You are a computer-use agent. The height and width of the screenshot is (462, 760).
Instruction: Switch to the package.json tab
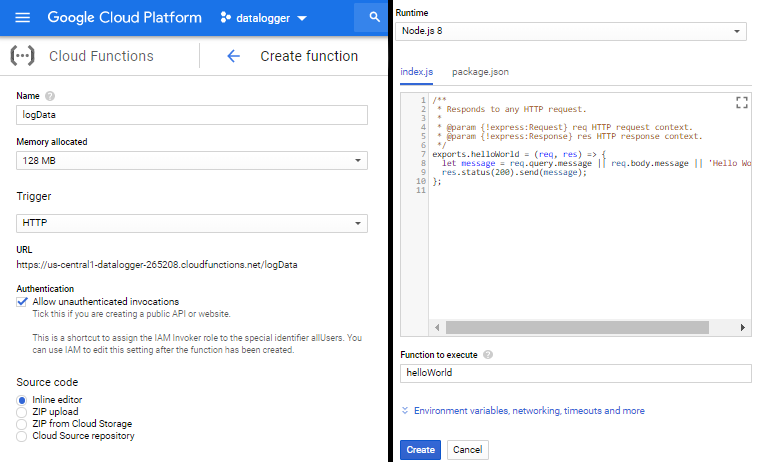coord(480,72)
